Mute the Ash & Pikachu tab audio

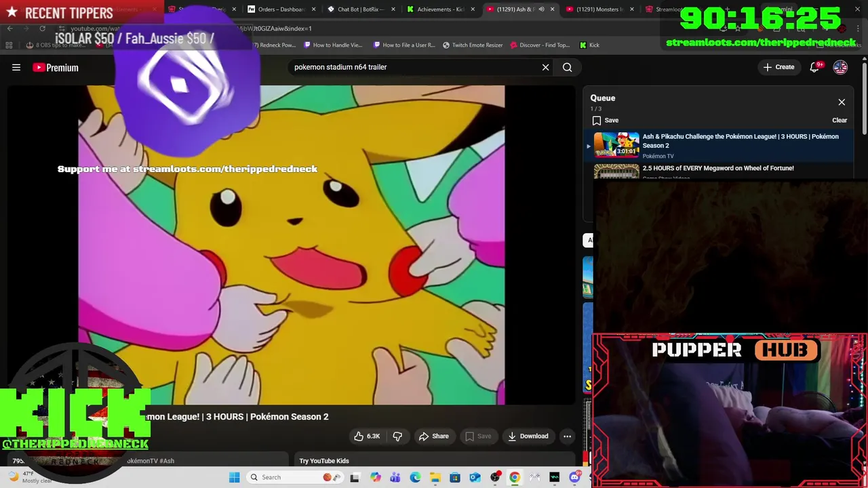(x=541, y=9)
